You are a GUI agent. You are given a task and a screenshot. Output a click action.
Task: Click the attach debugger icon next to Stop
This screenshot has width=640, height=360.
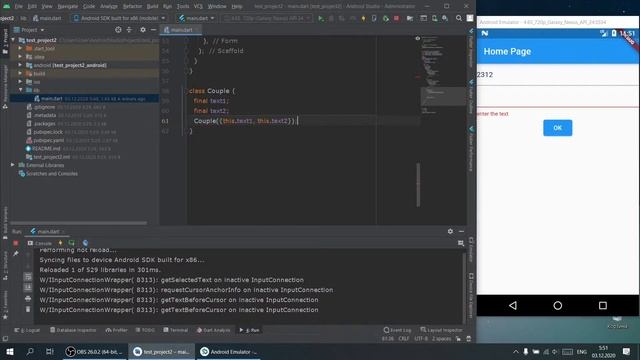click(385, 18)
